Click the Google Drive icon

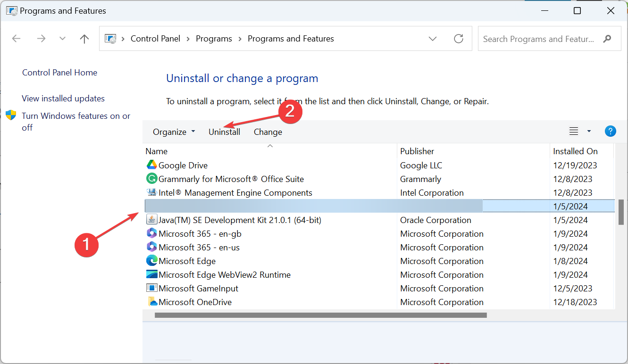coord(151,165)
